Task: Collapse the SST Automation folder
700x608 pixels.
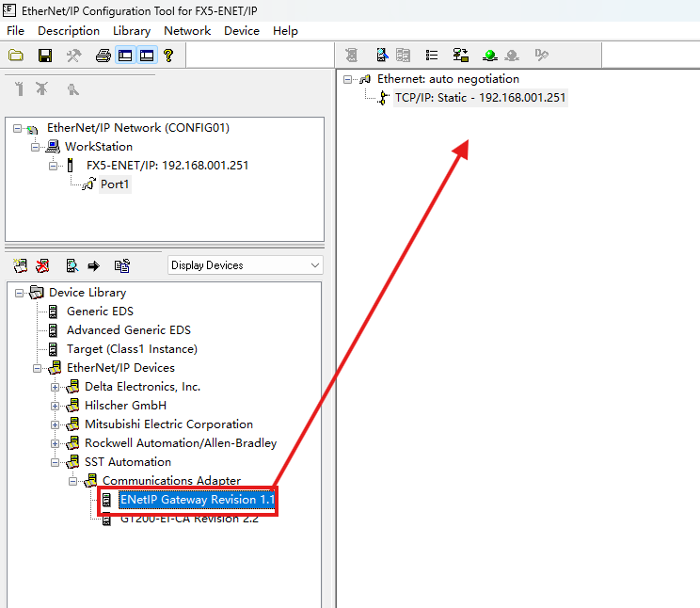Action: pos(55,462)
